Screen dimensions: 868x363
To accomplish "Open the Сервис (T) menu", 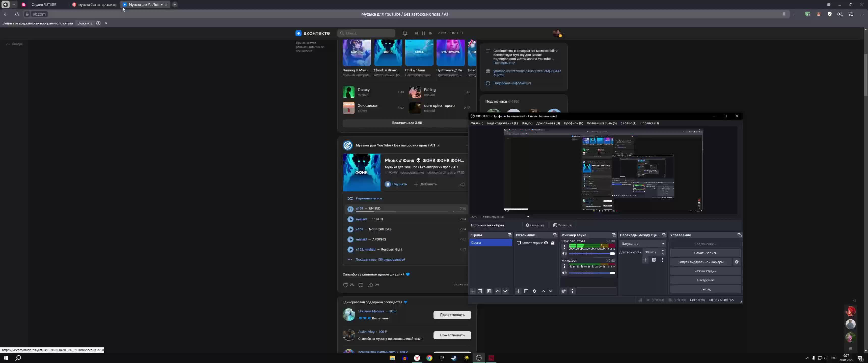I will point(629,123).
